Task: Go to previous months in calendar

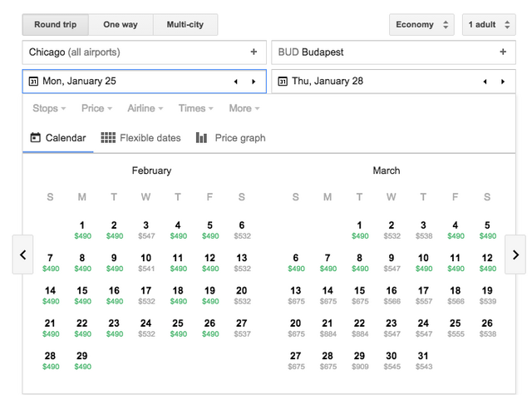Action: [x=23, y=255]
